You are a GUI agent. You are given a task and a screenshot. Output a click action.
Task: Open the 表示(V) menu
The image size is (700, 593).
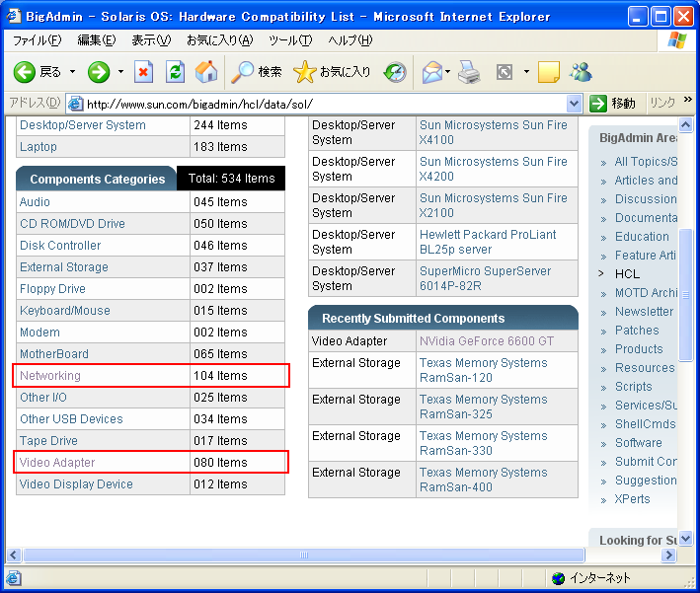point(151,40)
